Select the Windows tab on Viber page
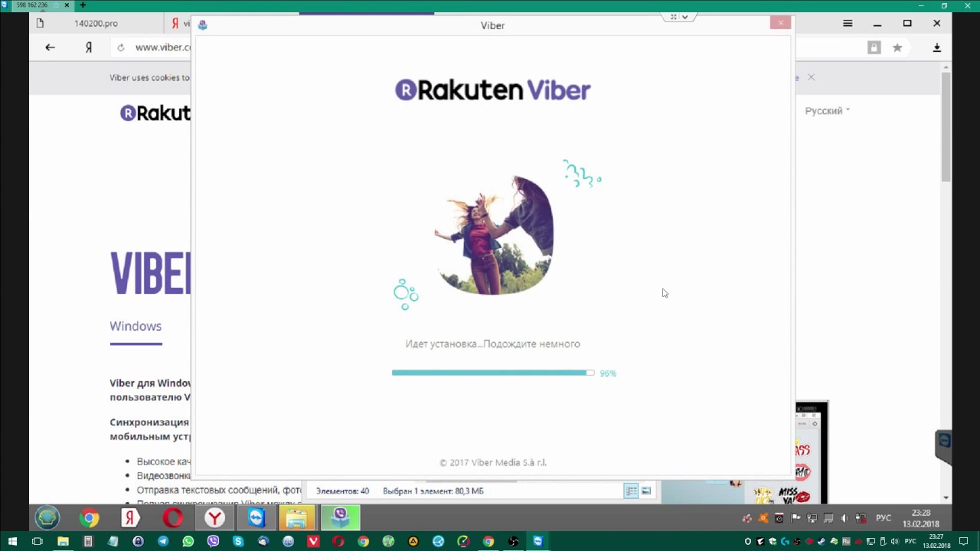The width and height of the screenshot is (980, 551). pos(136,326)
